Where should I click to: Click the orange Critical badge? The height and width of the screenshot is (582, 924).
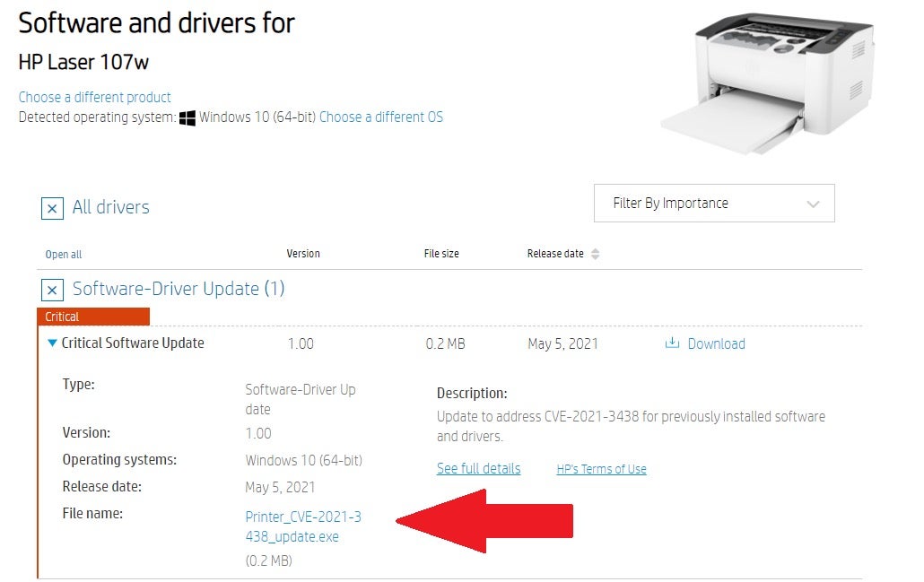93,317
